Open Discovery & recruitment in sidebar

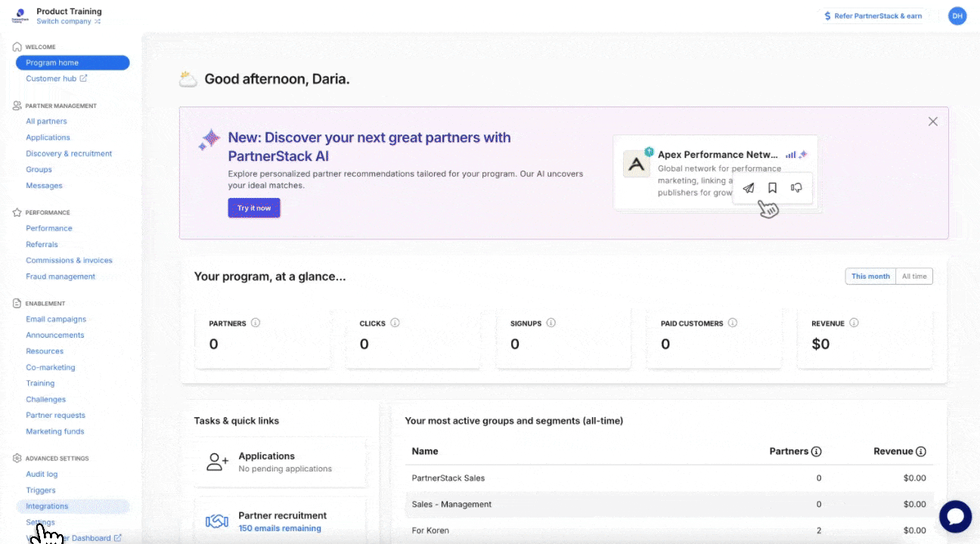(69, 153)
